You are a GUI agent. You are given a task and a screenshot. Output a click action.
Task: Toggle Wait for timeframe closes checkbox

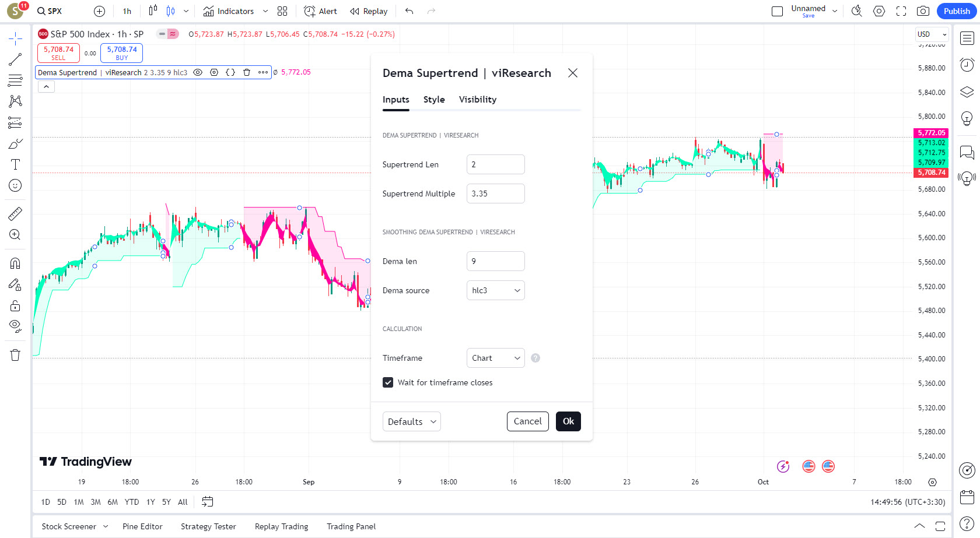pyautogui.click(x=388, y=382)
